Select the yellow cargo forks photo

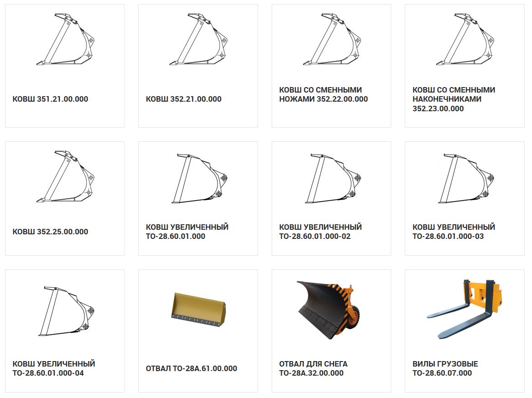pyautogui.click(x=464, y=310)
